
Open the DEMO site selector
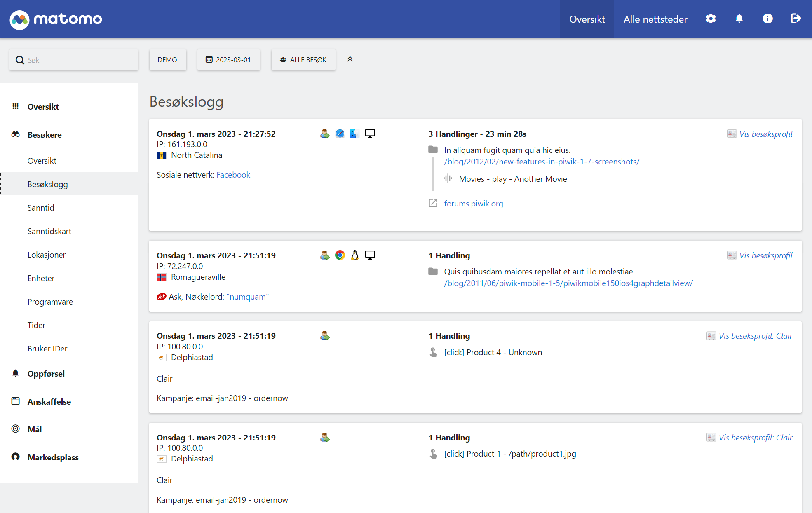click(167, 60)
